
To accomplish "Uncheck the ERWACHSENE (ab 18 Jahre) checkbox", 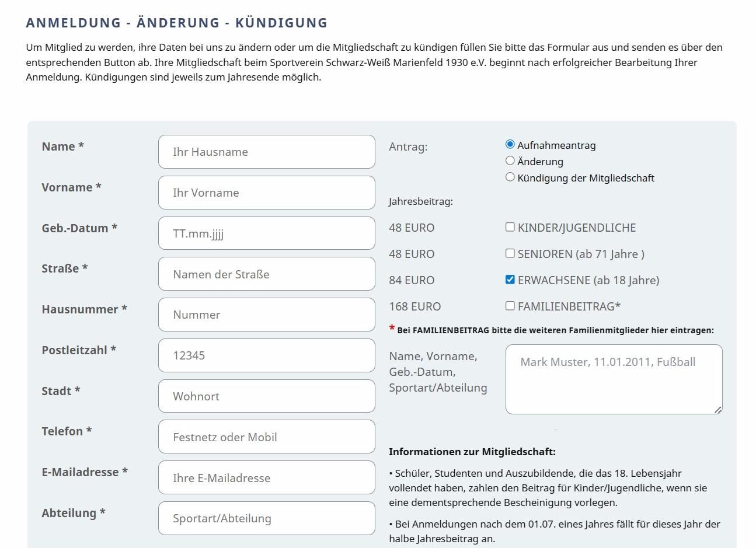I will 510,280.
